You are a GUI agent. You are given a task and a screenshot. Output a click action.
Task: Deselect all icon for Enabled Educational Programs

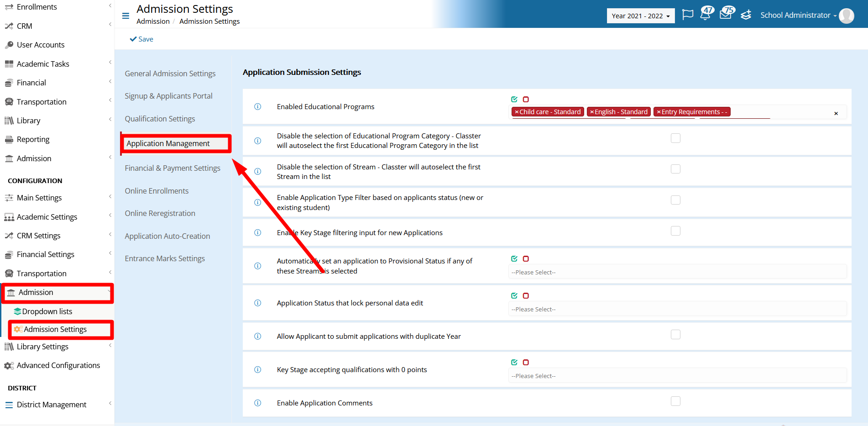coord(526,99)
